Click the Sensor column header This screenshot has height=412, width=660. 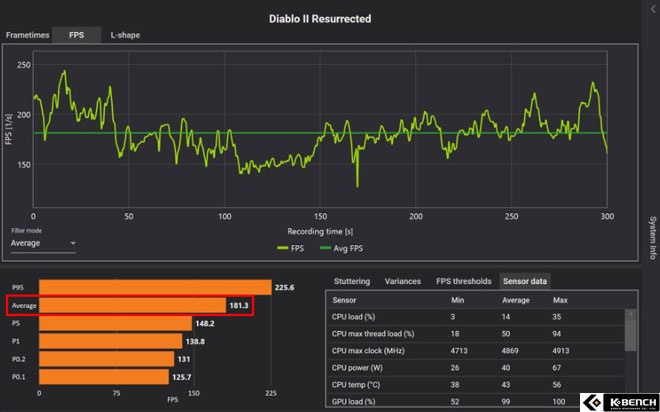344,300
